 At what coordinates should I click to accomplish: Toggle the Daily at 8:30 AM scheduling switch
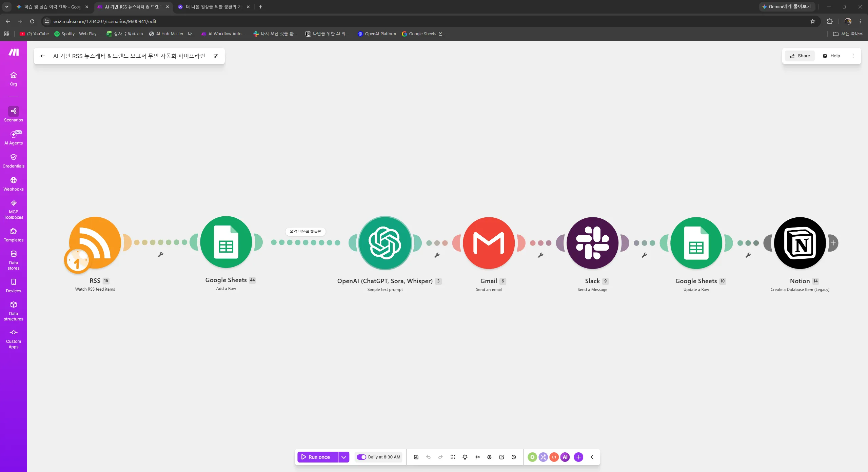click(x=361, y=457)
